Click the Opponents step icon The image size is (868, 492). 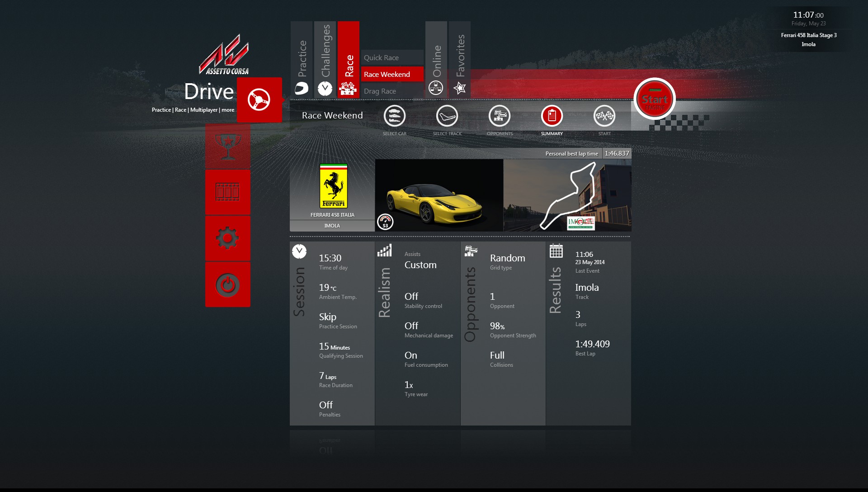point(499,116)
